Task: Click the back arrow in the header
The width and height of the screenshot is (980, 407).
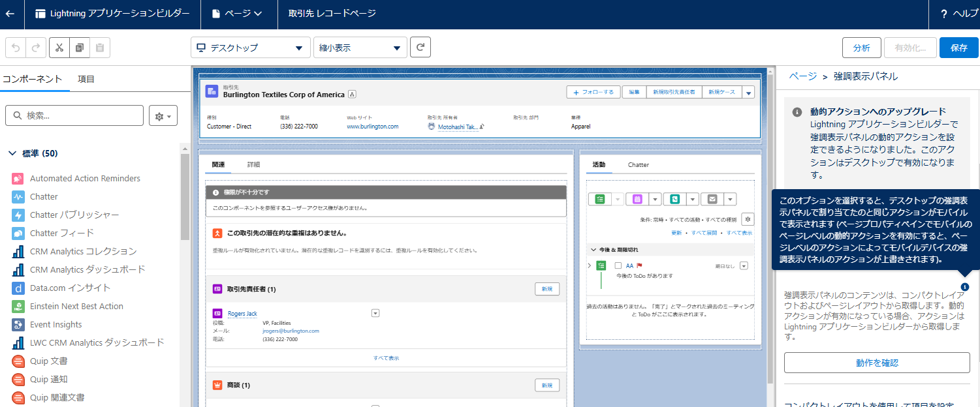Action: [x=10, y=13]
